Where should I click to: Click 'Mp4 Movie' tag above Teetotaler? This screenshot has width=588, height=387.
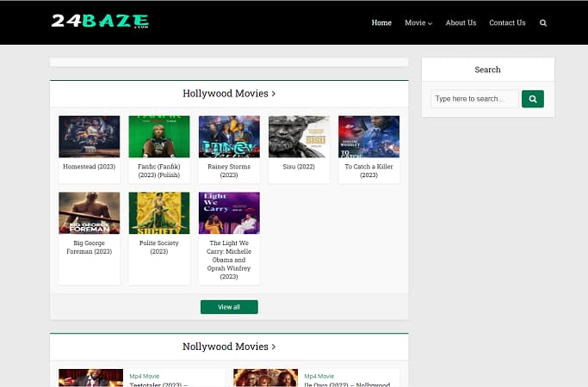(x=145, y=376)
